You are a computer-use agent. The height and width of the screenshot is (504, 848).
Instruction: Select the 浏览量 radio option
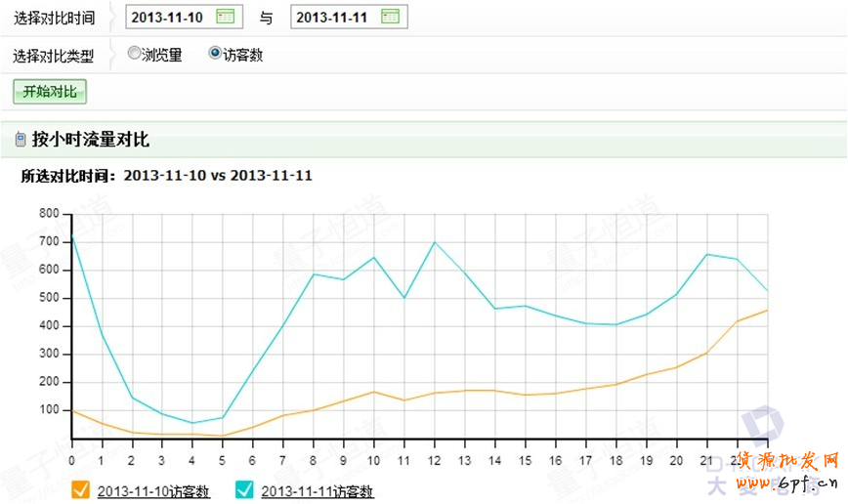pyautogui.click(x=134, y=55)
